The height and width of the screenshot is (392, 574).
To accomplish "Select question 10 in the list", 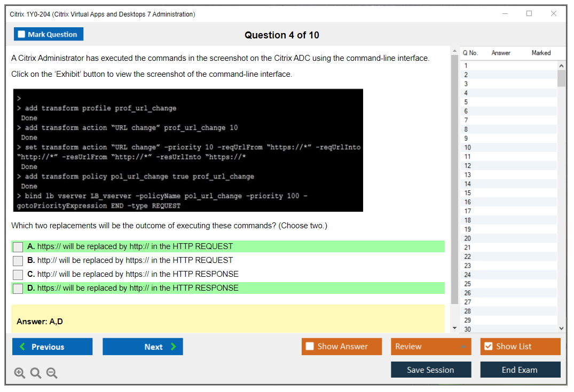I will tap(468, 148).
